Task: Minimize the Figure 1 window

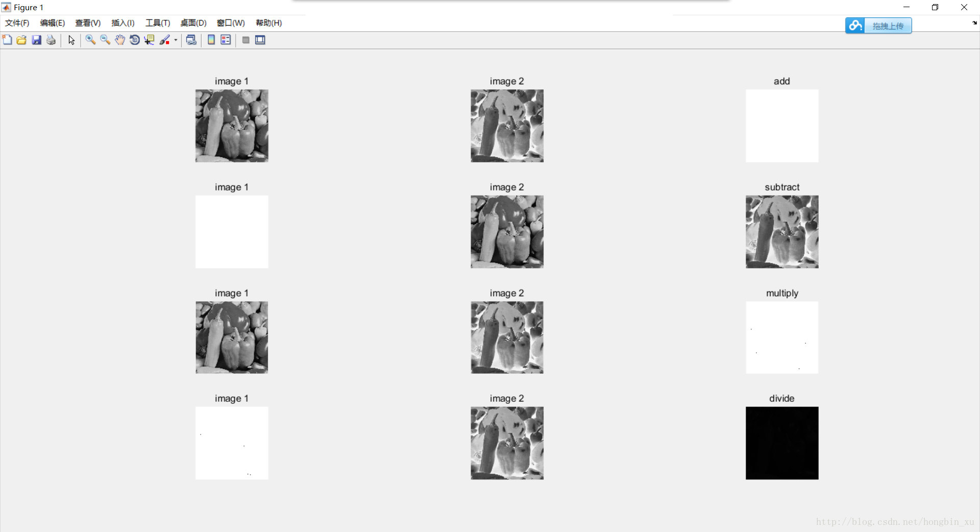Action: [906, 7]
